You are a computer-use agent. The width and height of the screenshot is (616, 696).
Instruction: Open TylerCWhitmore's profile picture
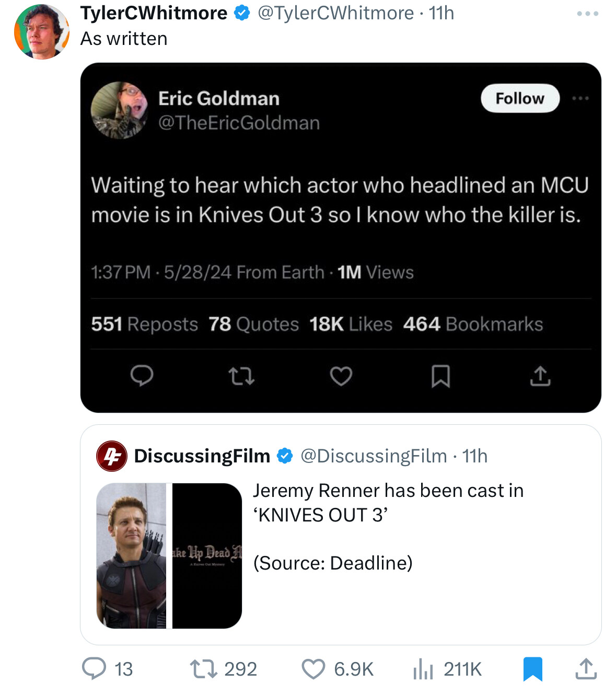42,32
